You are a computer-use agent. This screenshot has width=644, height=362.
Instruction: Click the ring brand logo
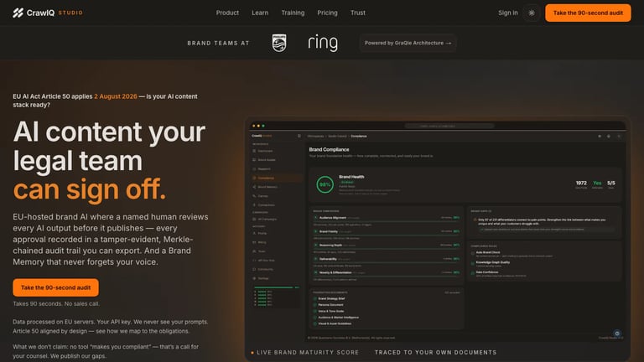pos(323,43)
